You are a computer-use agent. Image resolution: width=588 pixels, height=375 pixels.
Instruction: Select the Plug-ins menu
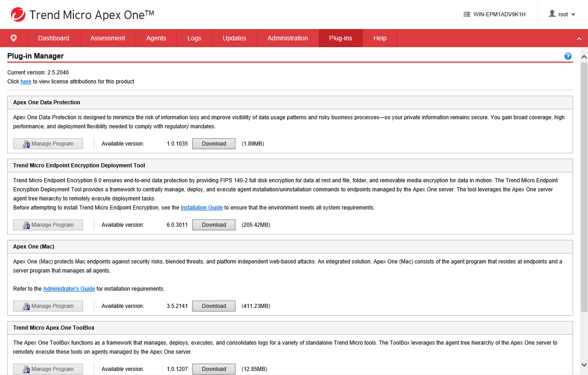point(341,38)
